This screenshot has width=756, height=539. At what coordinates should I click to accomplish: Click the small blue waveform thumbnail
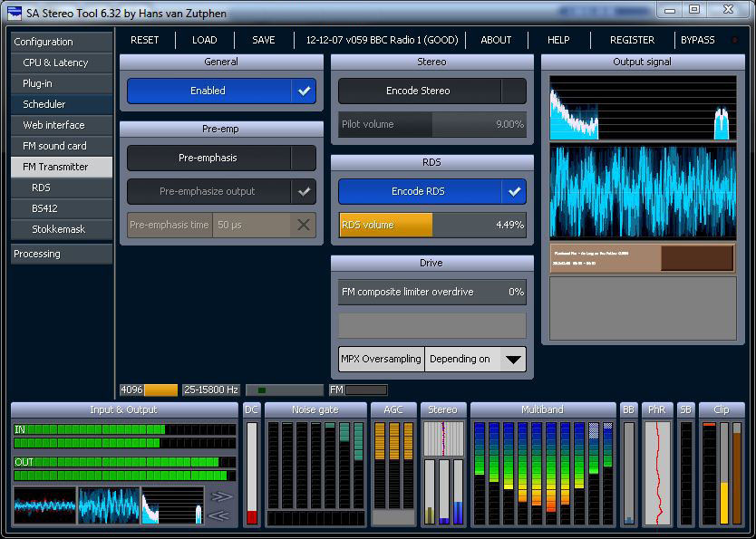109,505
